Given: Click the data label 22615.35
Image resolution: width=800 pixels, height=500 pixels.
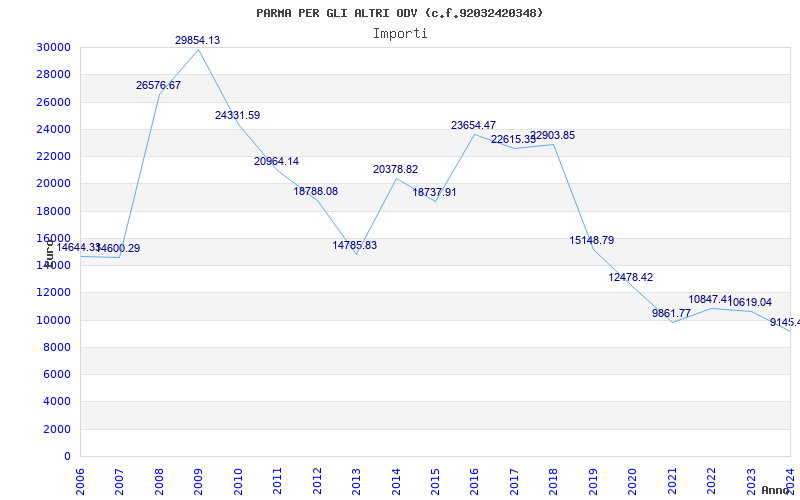Looking at the screenshot, I should [x=513, y=139].
